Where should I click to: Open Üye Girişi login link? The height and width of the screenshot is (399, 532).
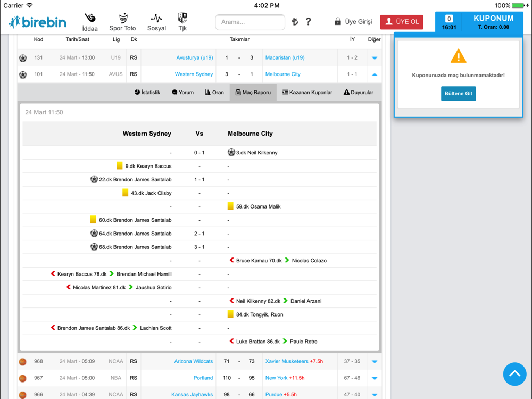click(x=353, y=22)
